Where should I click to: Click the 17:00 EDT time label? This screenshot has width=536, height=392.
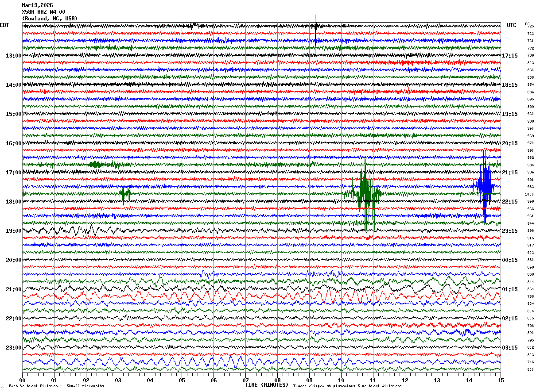[x=14, y=173]
